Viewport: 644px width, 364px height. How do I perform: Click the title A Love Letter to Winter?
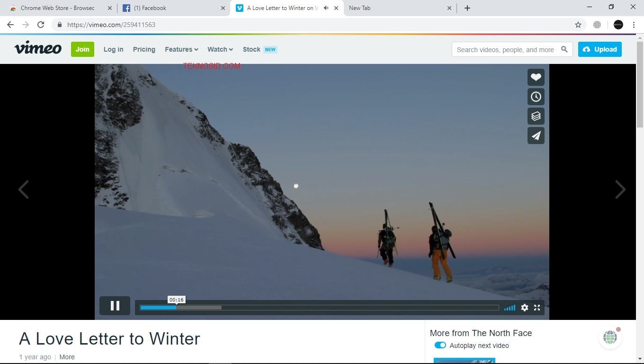109,338
